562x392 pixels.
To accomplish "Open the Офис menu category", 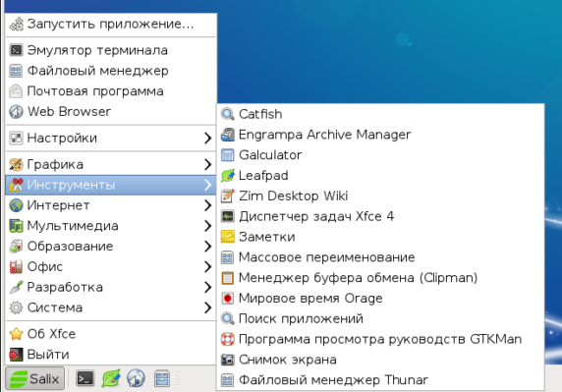I will [x=110, y=267].
